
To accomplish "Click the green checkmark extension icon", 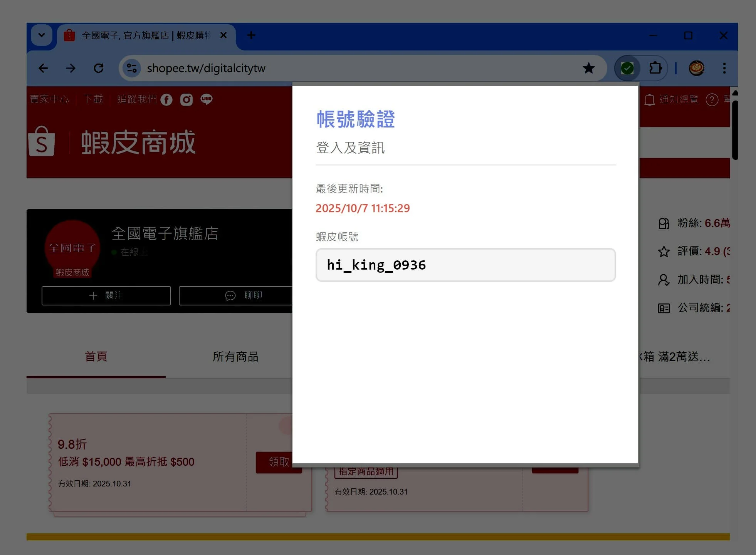I will pos(627,68).
